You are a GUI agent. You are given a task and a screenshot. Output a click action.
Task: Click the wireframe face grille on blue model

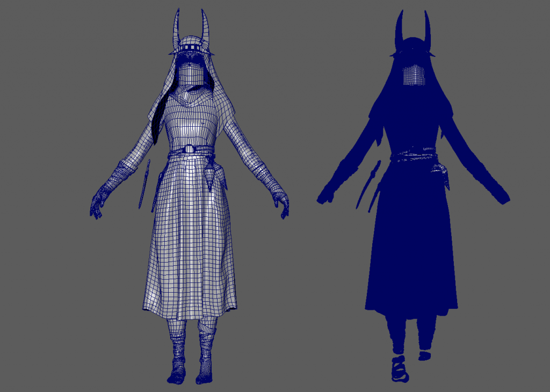[x=413, y=75]
